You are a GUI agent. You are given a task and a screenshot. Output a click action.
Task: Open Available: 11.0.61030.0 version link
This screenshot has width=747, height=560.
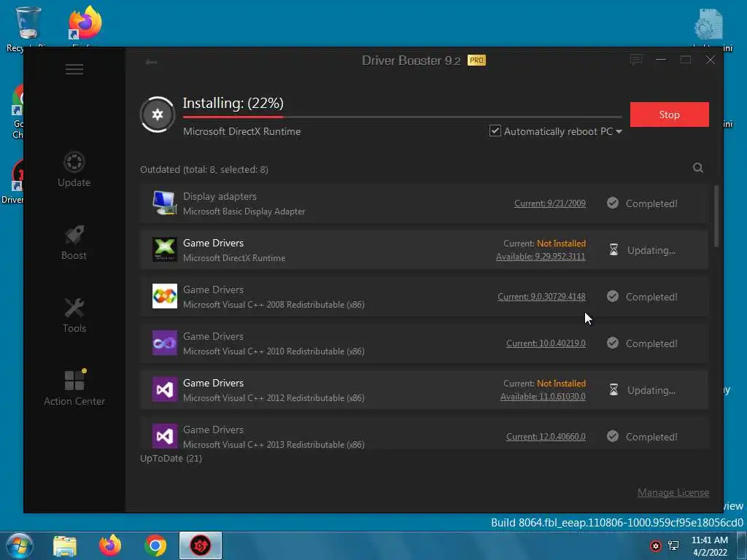click(x=543, y=397)
